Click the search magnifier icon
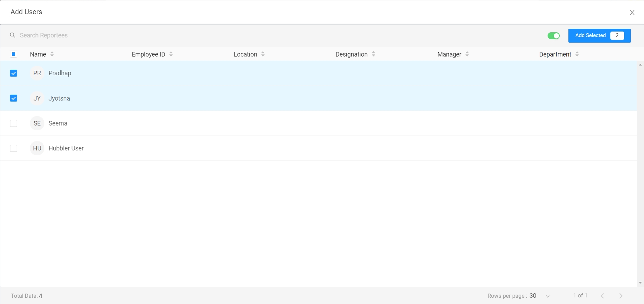 tap(12, 35)
